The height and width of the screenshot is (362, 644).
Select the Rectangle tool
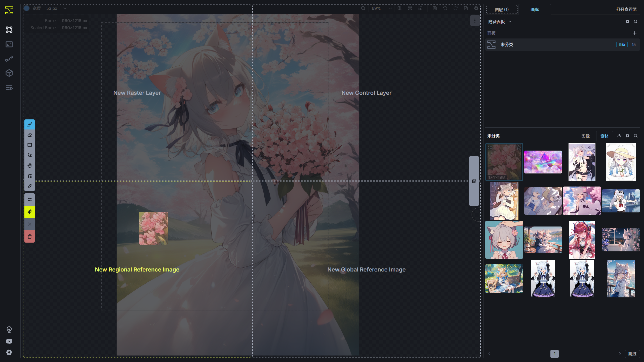coord(29,145)
